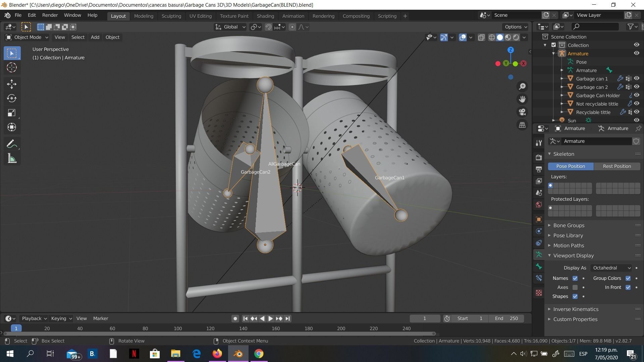Enable the Axes checkbox
This screenshot has width=644, height=362.
coord(575,287)
